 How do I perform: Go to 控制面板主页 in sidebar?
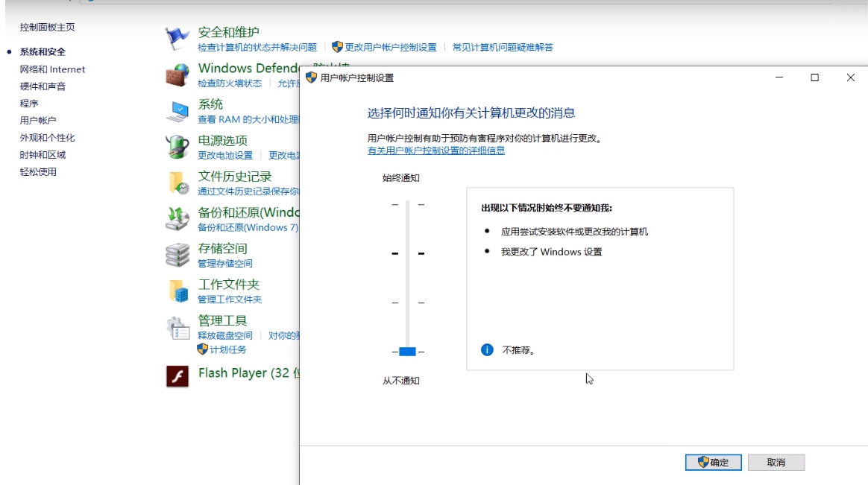tap(47, 27)
